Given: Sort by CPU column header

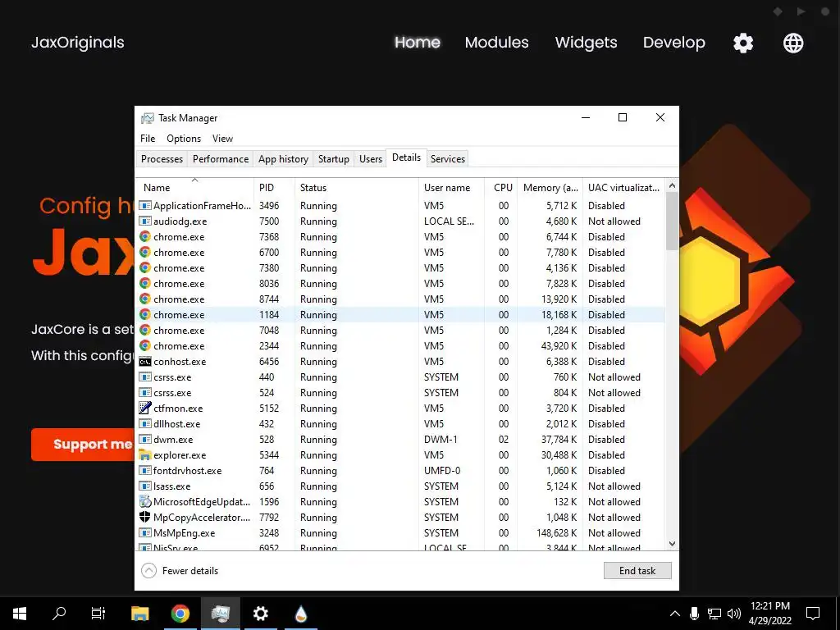Looking at the screenshot, I should click(503, 188).
